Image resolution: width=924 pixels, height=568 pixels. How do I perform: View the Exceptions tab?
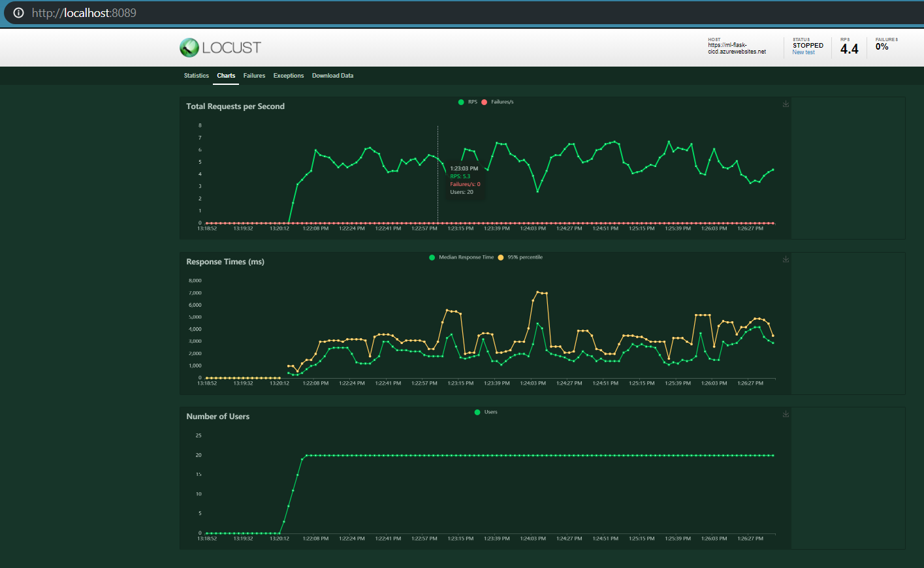click(x=289, y=76)
